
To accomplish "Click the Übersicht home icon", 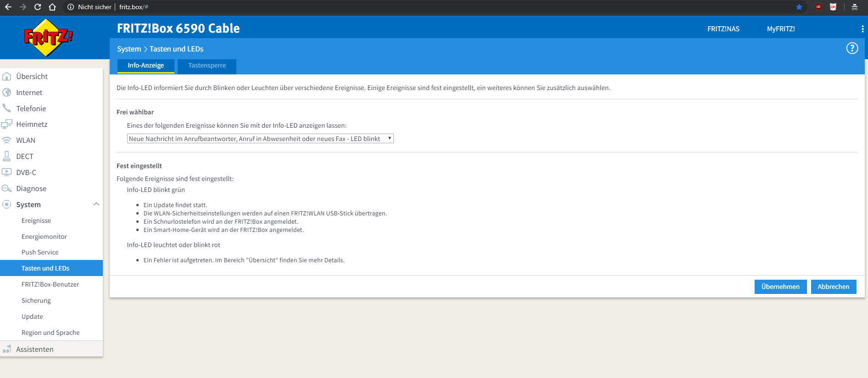I will [x=7, y=76].
